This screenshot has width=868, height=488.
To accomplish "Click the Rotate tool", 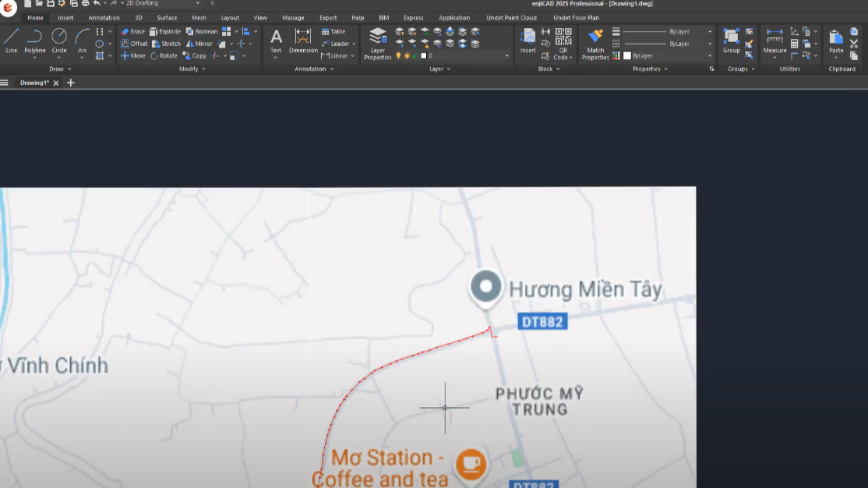I will pos(164,56).
